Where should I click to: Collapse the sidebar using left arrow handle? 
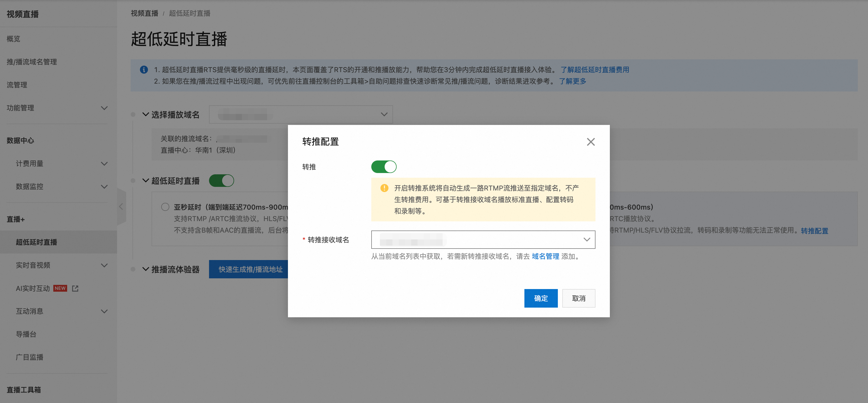click(121, 206)
